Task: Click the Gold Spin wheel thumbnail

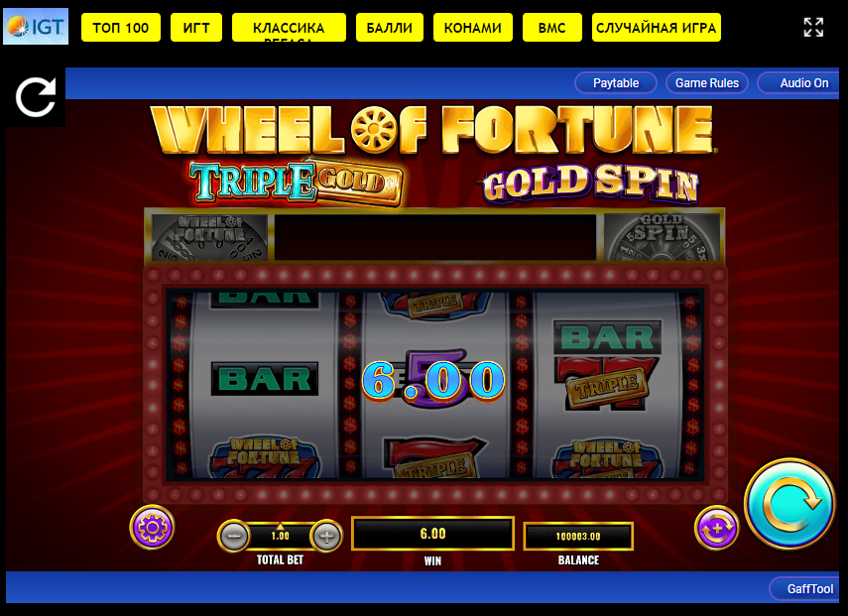Action: tap(663, 237)
